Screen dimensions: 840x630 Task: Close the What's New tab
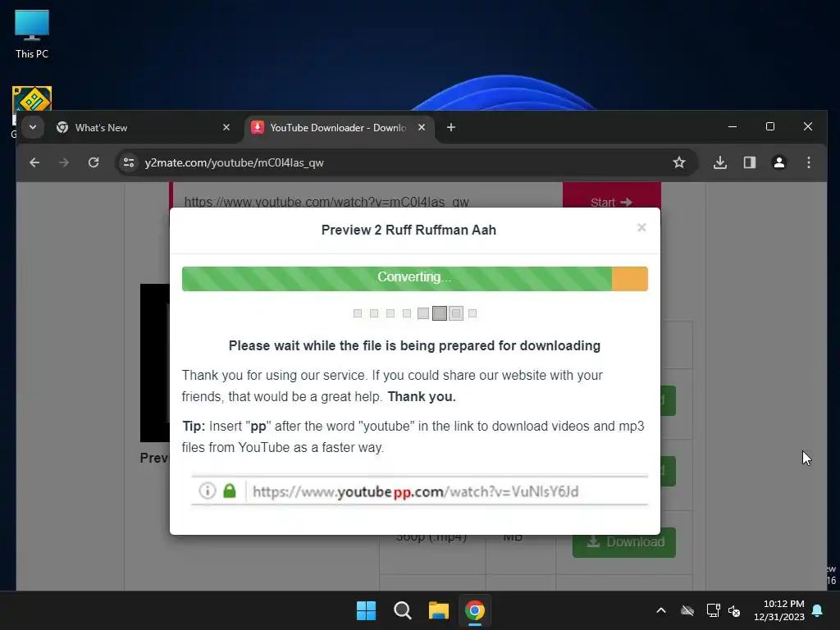tap(226, 127)
